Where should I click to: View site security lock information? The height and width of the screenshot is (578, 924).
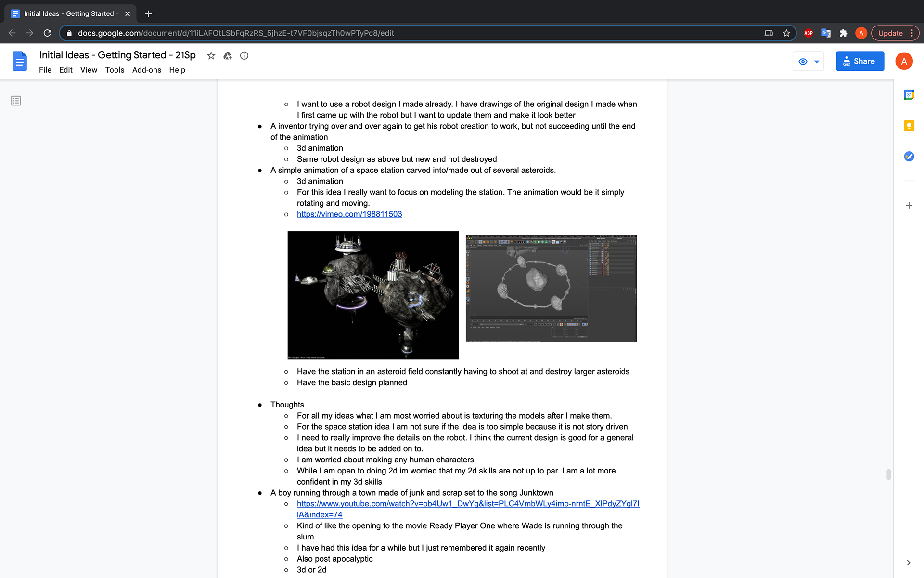(x=69, y=33)
